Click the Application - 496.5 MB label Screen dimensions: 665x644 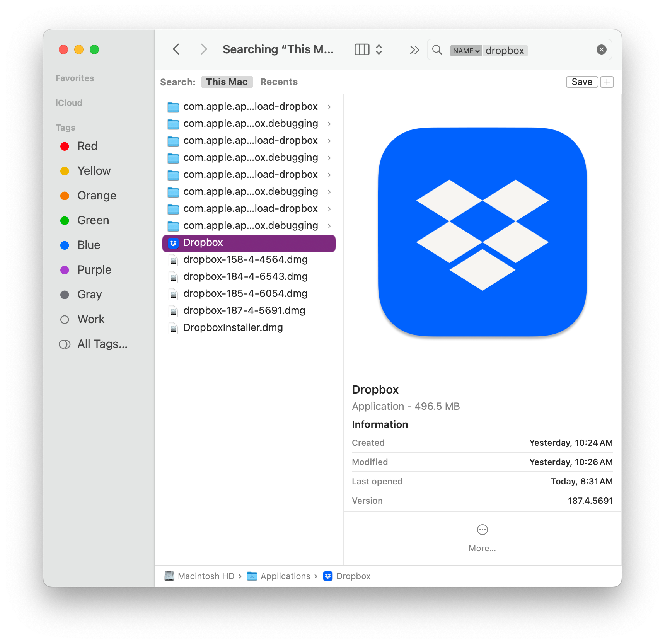point(406,406)
